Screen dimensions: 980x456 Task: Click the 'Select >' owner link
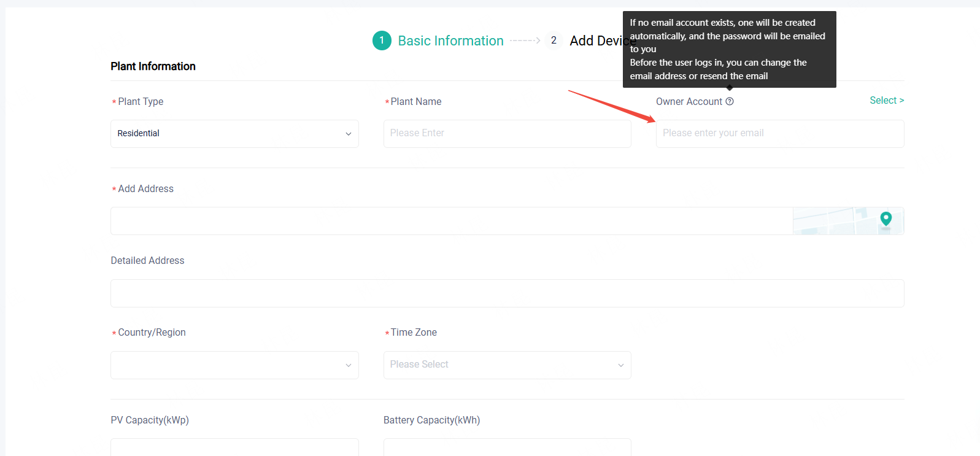886,101
